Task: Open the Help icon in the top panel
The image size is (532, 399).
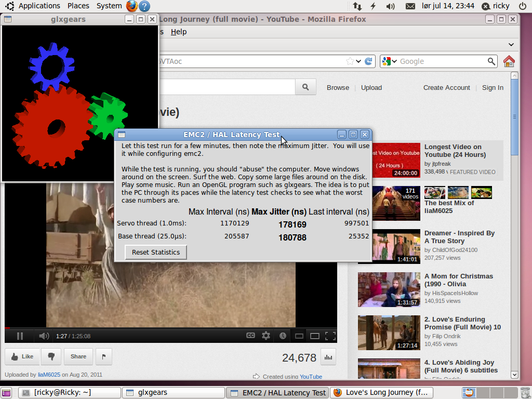Action: 144,6
